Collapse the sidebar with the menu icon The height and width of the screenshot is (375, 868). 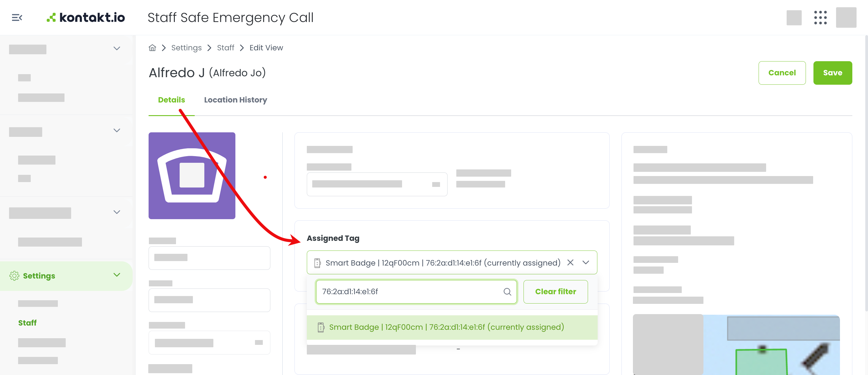pos(17,17)
